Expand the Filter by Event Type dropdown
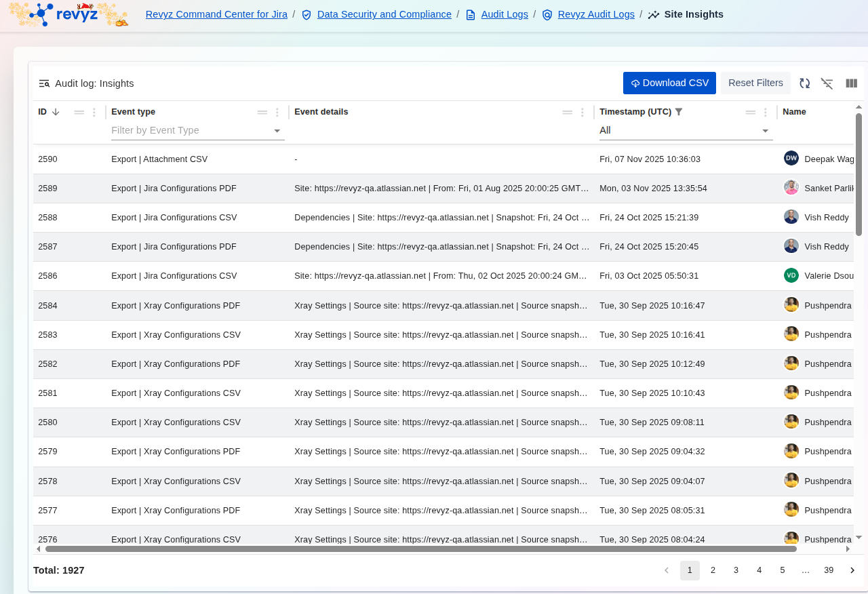The height and width of the screenshot is (594, 868). [x=277, y=131]
